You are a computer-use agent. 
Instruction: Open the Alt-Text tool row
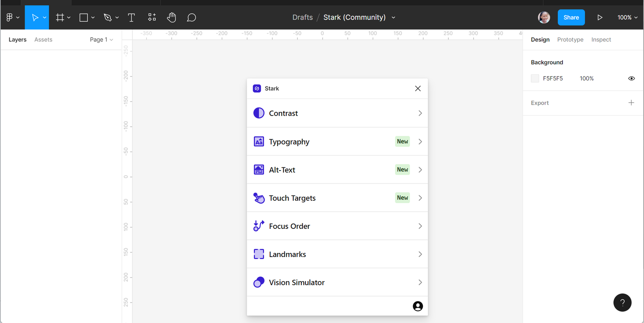pyautogui.click(x=337, y=170)
